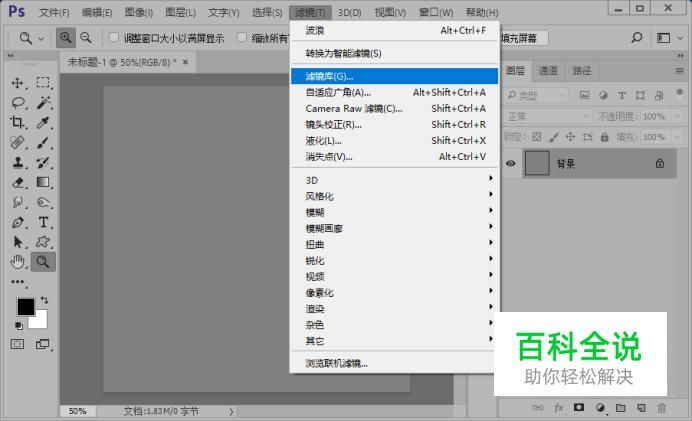Select the Blur tool

point(17,202)
